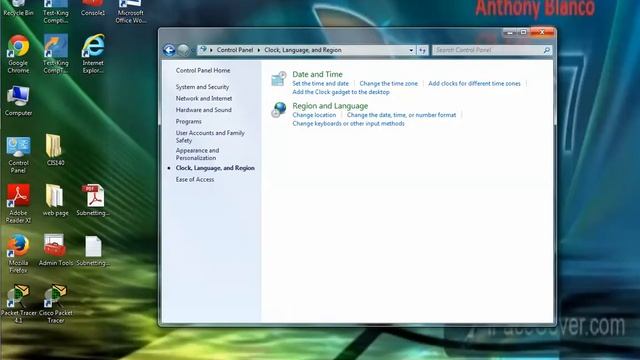
Task: Click the address bar refresh button
Action: tap(422, 50)
